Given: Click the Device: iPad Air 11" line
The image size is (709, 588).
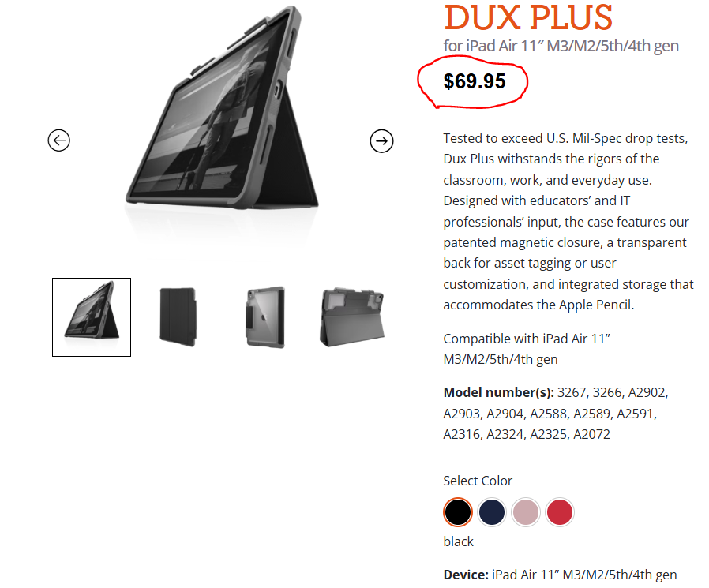Looking at the screenshot, I should [560, 575].
